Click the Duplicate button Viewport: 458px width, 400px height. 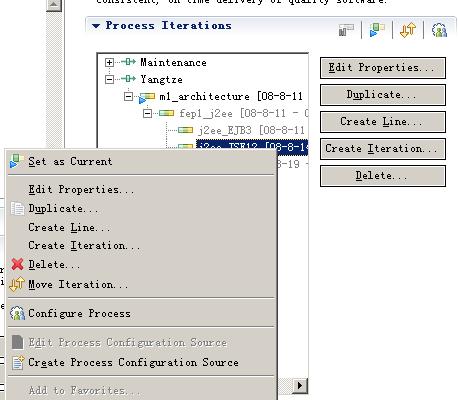383,95
